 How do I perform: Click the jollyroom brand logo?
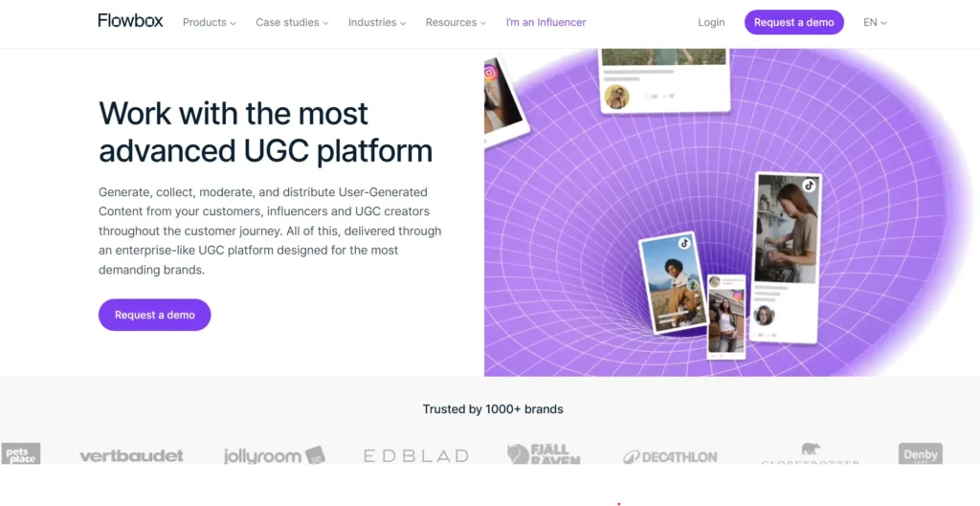(275, 455)
